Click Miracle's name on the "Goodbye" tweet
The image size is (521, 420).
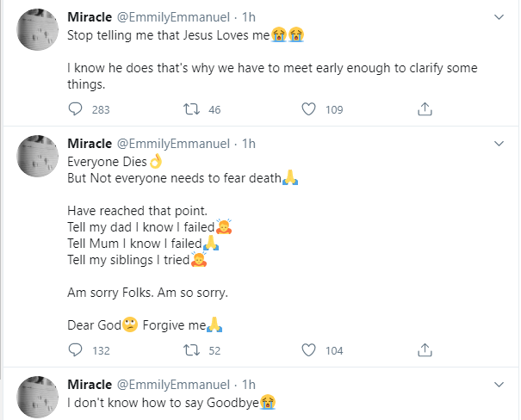(x=89, y=383)
